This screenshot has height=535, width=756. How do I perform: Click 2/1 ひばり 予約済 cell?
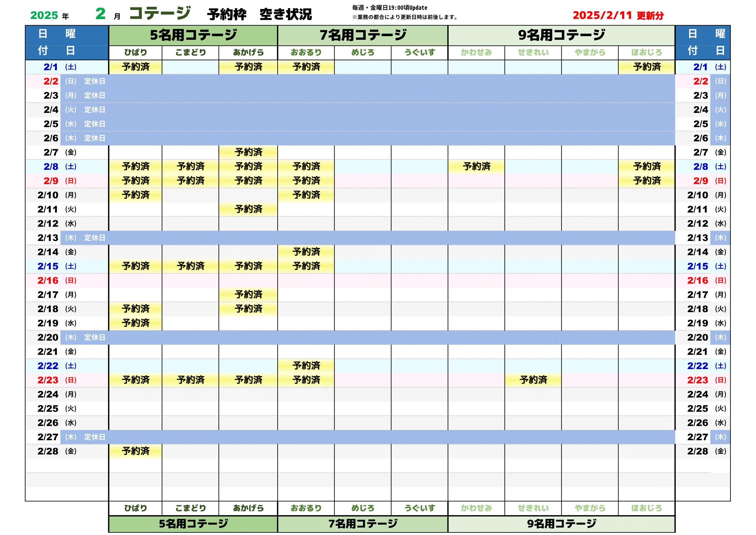(x=135, y=67)
